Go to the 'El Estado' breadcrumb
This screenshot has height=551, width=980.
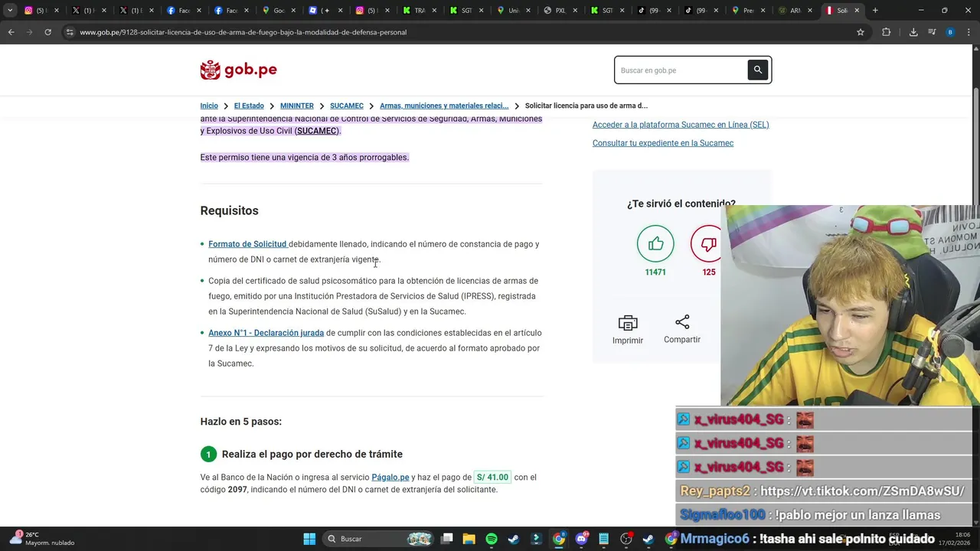pyautogui.click(x=249, y=106)
